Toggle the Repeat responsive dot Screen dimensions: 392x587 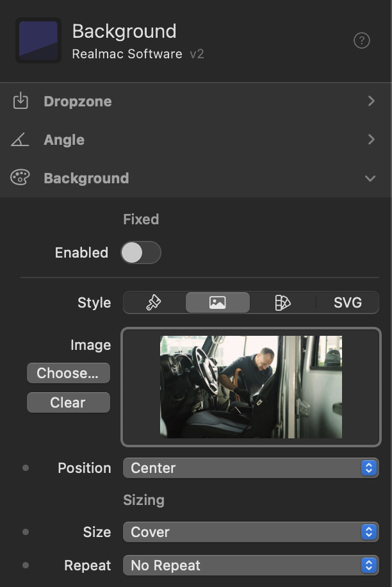26,565
